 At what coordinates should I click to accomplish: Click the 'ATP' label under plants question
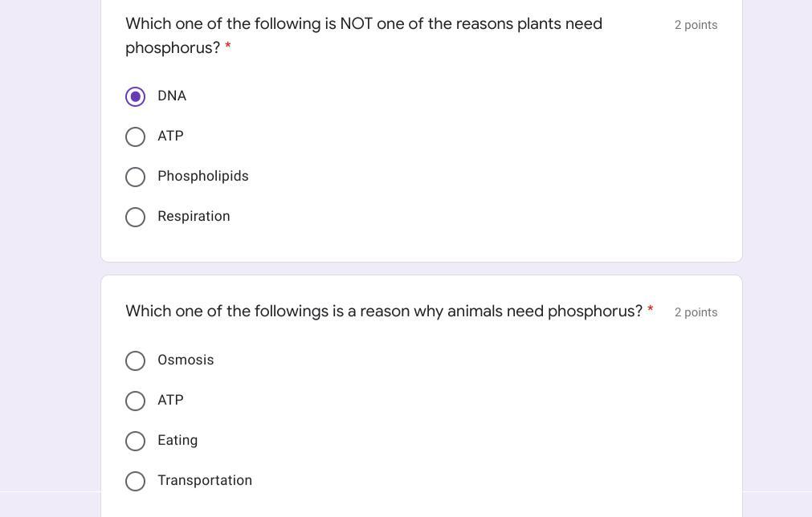pyautogui.click(x=170, y=136)
